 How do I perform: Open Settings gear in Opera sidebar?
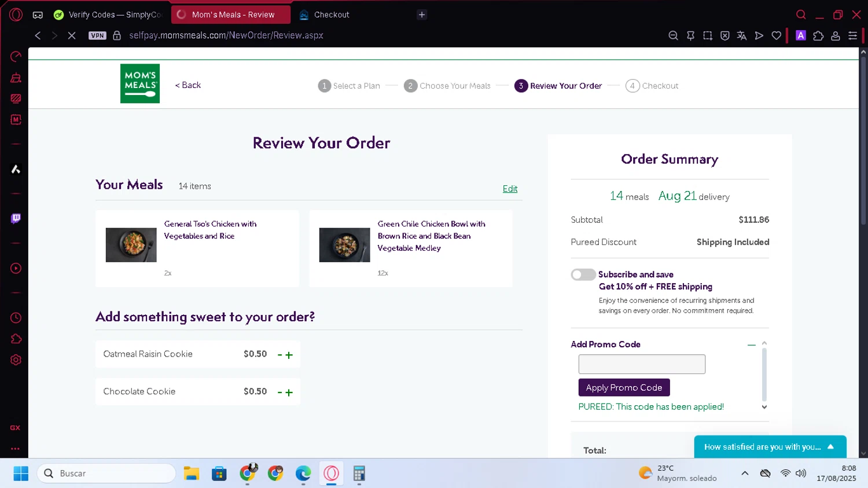click(x=16, y=359)
